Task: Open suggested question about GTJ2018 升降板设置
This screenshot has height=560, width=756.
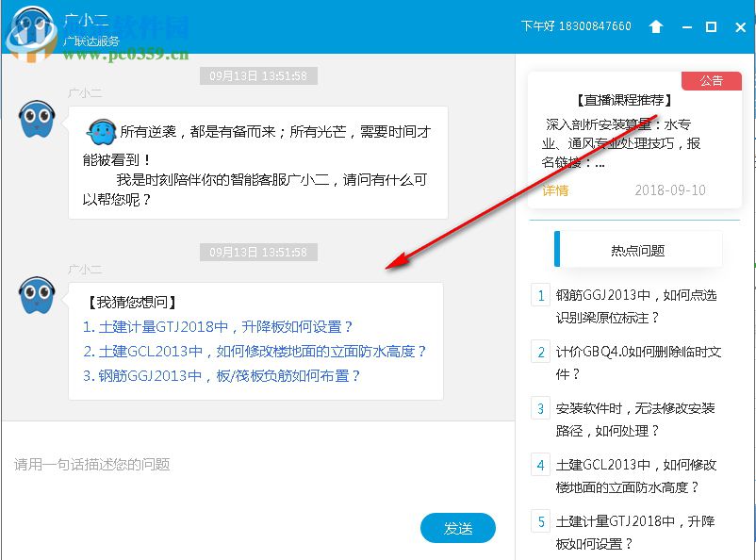Action: (217, 326)
